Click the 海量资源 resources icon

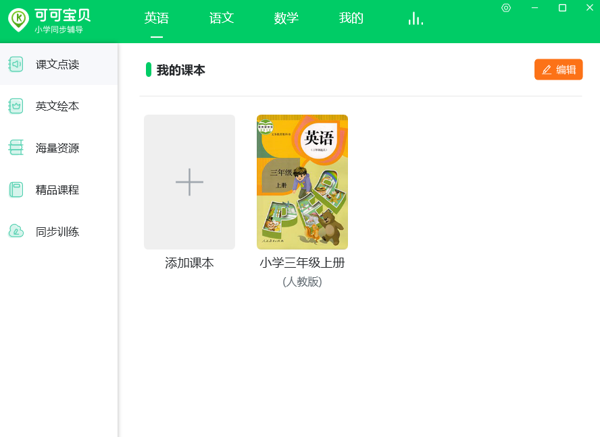point(16,148)
